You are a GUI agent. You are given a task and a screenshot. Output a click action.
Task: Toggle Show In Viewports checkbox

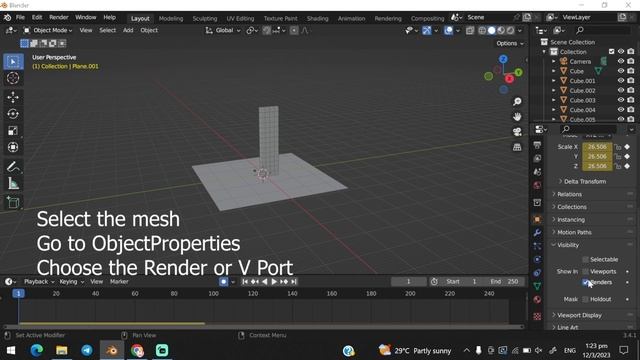[x=585, y=271]
